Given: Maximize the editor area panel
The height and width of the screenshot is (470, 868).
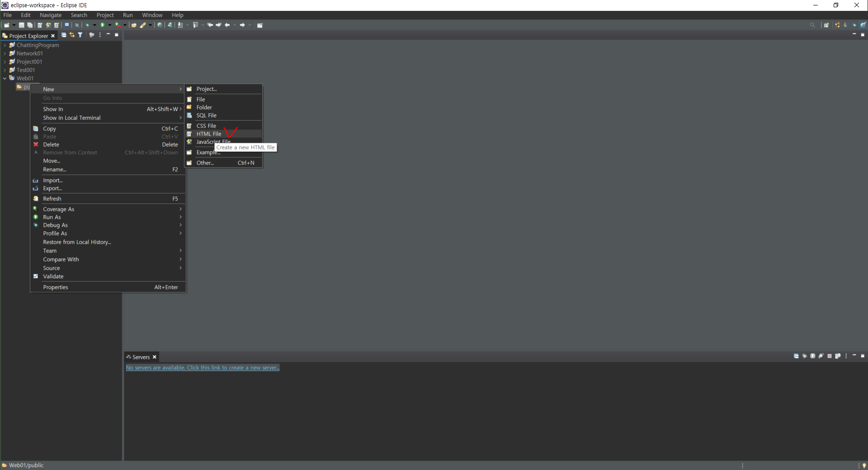Looking at the screenshot, I should click(863, 35).
